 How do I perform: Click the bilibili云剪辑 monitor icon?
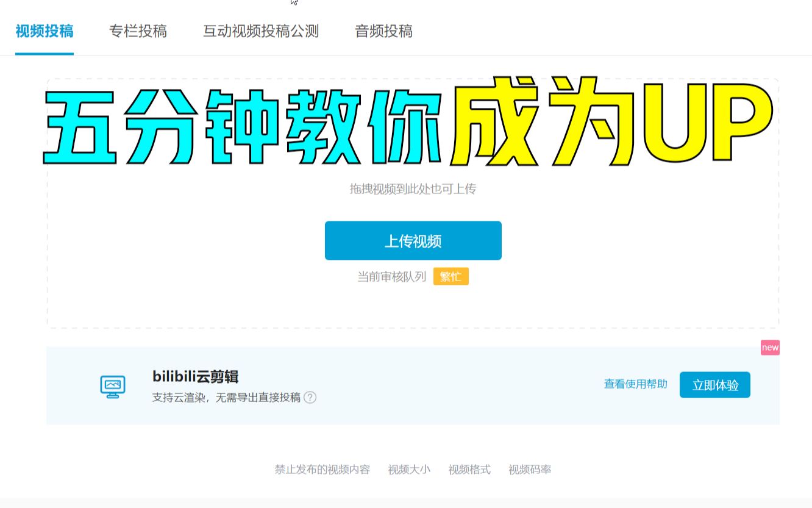113,387
